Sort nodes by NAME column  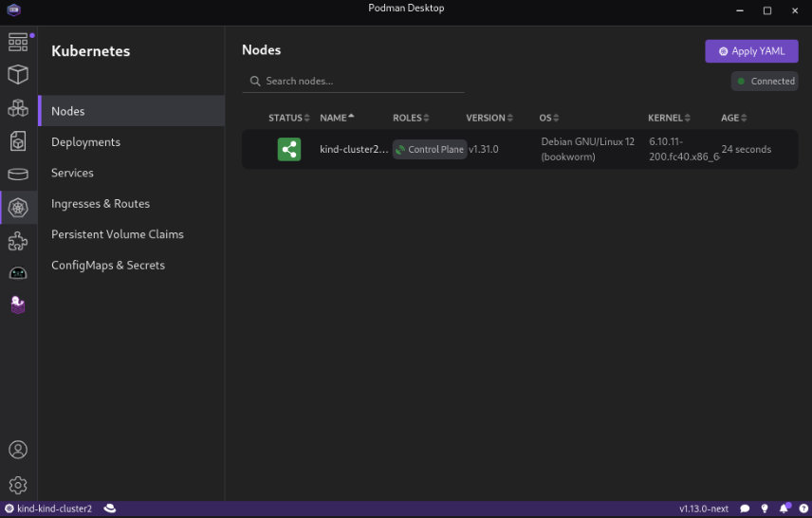(x=337, y=118)
